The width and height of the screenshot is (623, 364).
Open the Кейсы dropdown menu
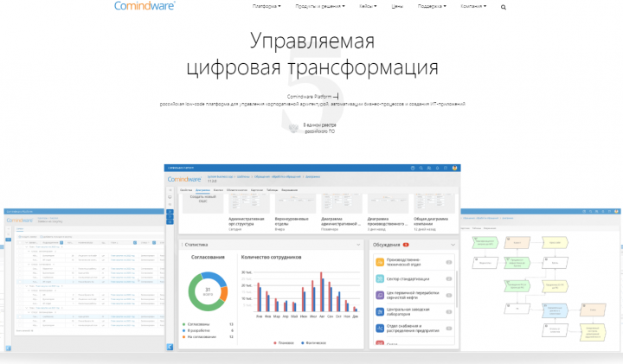click(x=368, y=6)
